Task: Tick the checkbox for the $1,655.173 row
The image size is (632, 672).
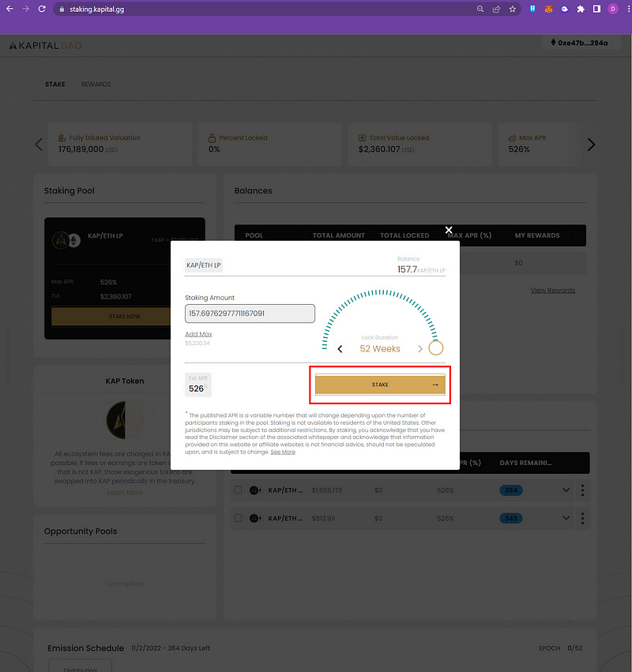Action: [239, 490]
